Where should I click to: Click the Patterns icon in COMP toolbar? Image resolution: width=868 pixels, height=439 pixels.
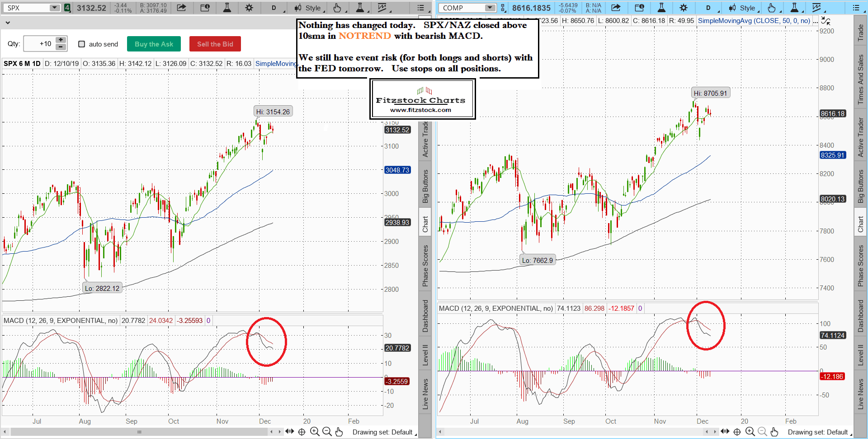point(816,8)
